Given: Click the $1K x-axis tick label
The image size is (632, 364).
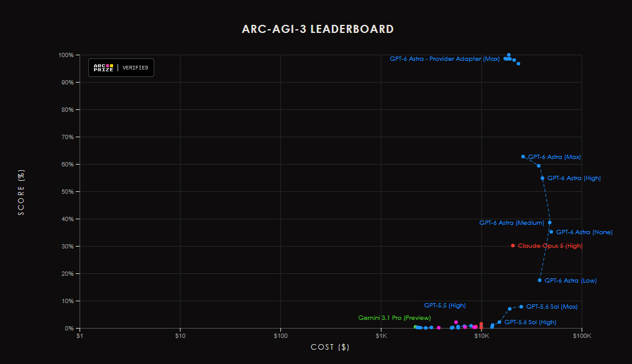Looking at the screenshot, I should click(x=382, y=336).
